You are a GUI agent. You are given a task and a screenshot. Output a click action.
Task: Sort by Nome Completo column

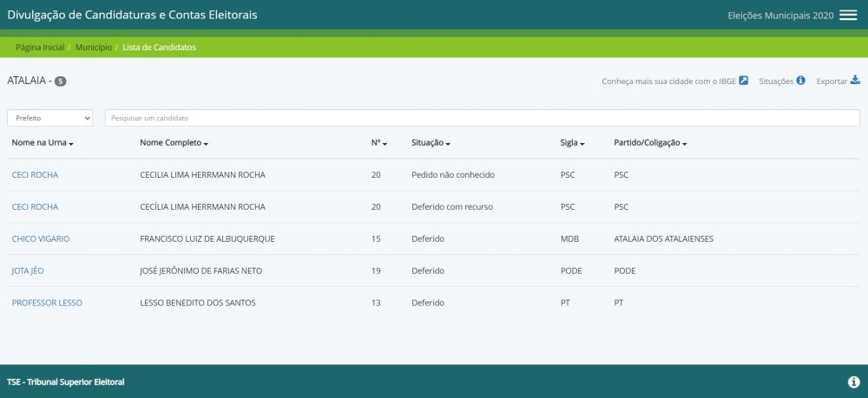point(174,142)
